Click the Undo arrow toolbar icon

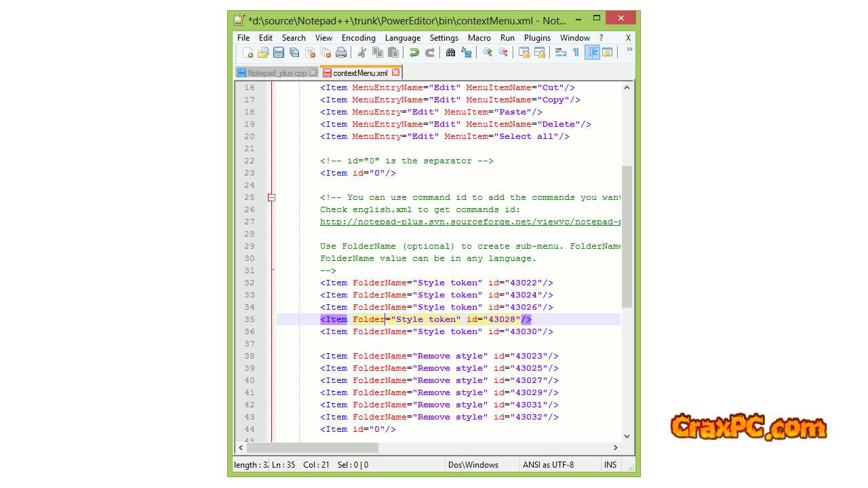coord(414,53)
